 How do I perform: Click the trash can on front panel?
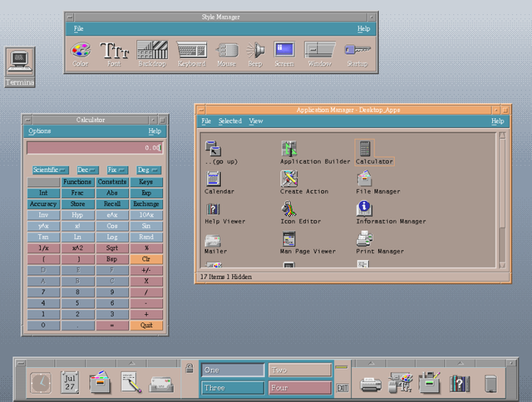[490, 384]
